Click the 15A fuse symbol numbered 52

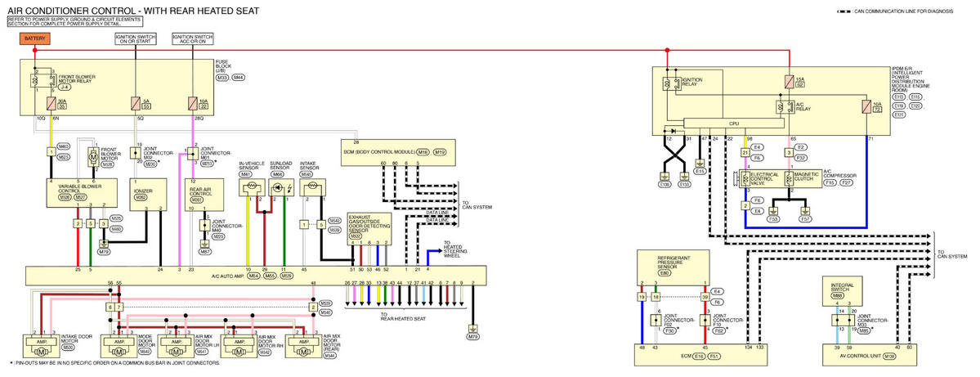tap(790, 80)
